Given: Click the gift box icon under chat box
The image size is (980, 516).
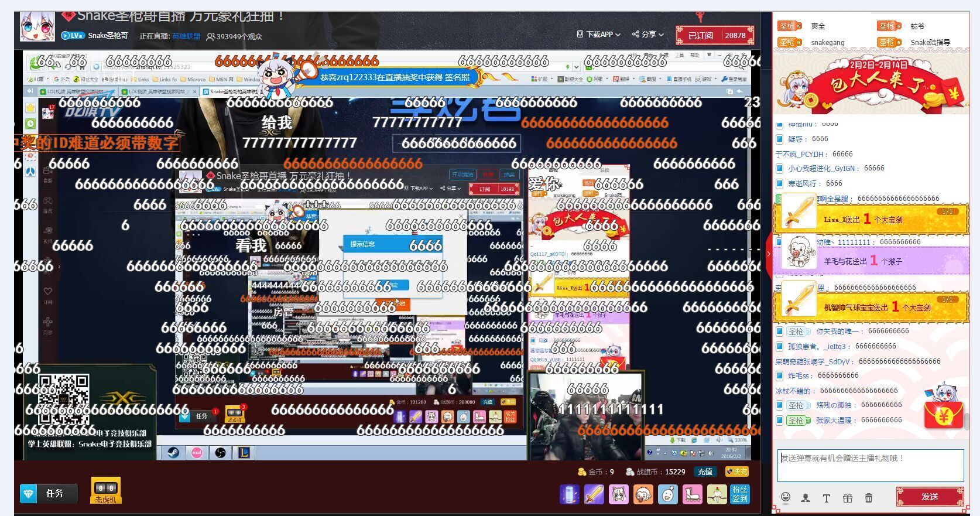Looking at the screenshot, I should [x=848, y=498].
